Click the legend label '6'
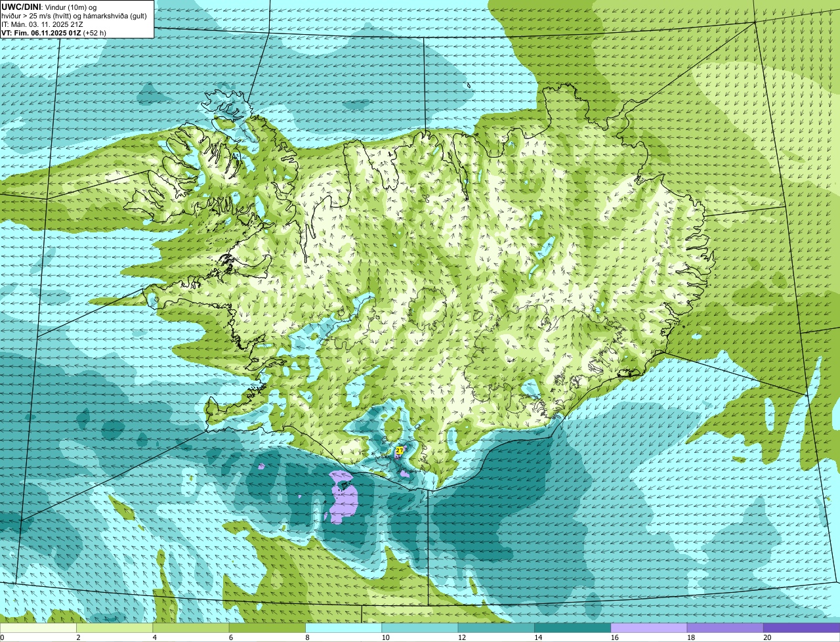Image resolution: width=840 pixels, height=642 pixels. click(230, 637)
